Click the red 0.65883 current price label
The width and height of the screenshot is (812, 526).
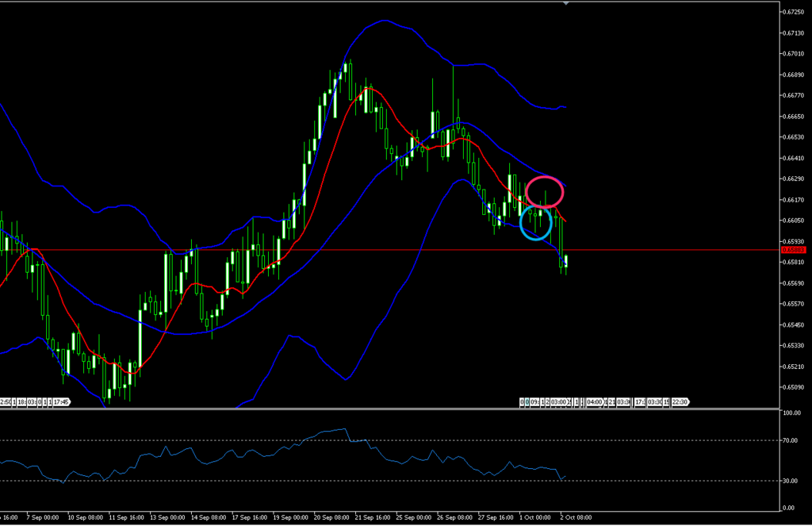(x=793, y=250)
